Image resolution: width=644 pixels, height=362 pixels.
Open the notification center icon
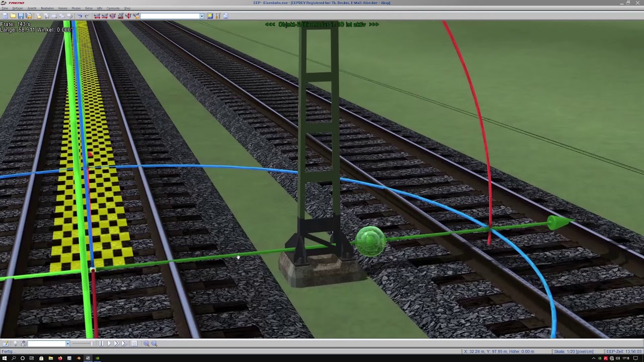tap(635, 358)
